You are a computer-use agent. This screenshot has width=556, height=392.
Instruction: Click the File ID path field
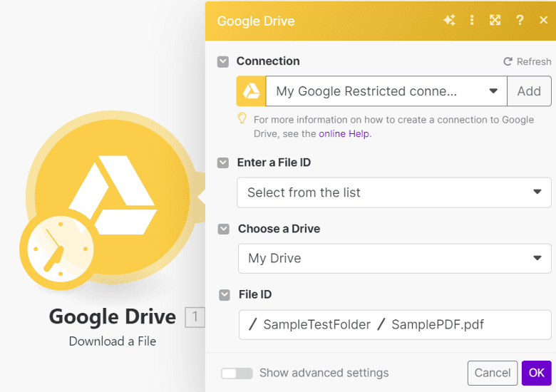click(x=394, y=324)
